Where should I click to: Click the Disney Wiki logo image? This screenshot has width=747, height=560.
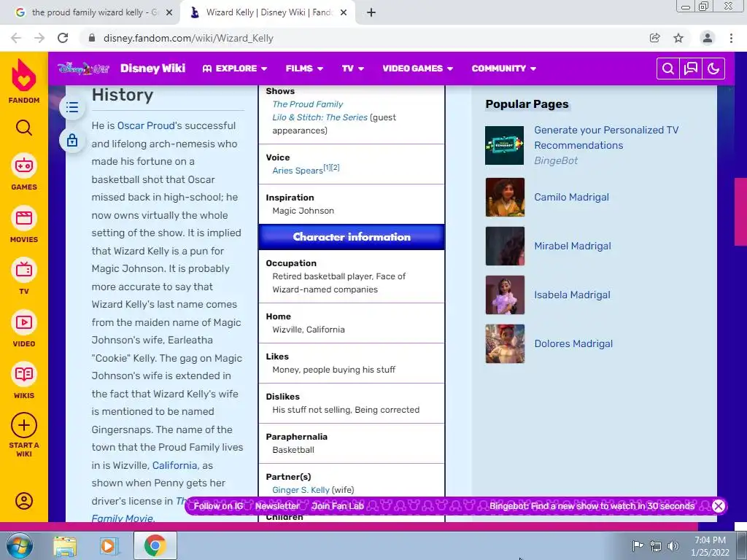tap(84, 69)
